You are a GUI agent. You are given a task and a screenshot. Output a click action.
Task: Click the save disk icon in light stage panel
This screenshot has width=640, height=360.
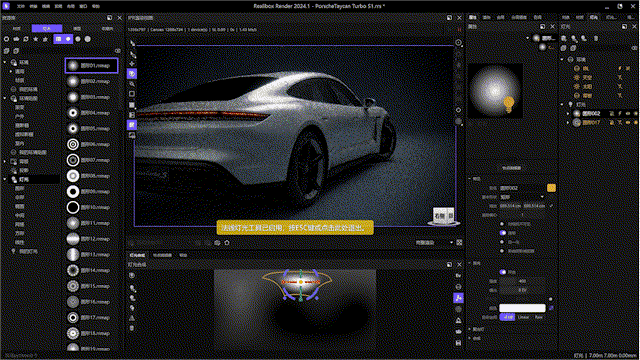click(x=458, y=343)
